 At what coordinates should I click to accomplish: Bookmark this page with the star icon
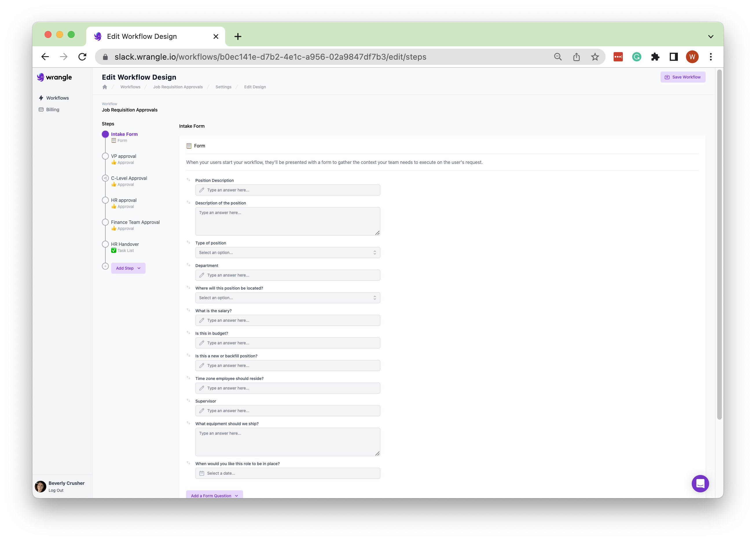[594, 57]
